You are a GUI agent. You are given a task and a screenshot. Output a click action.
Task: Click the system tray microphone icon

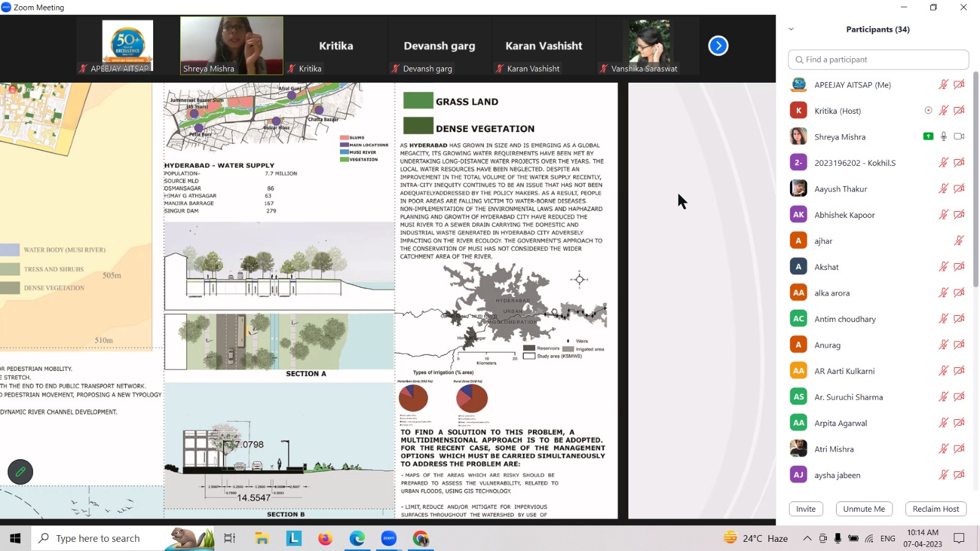[x=838, y=538]
